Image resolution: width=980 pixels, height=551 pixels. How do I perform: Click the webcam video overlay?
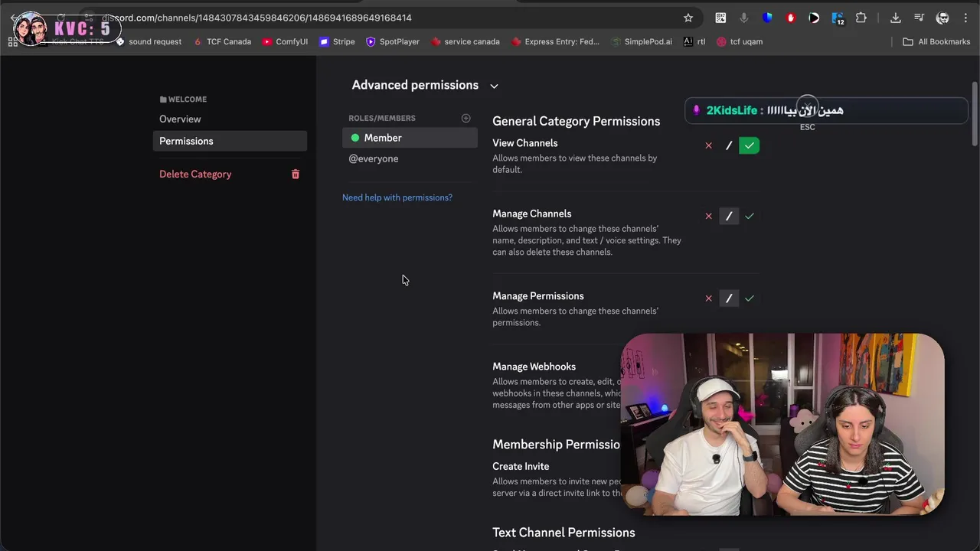tap(782, 424)
